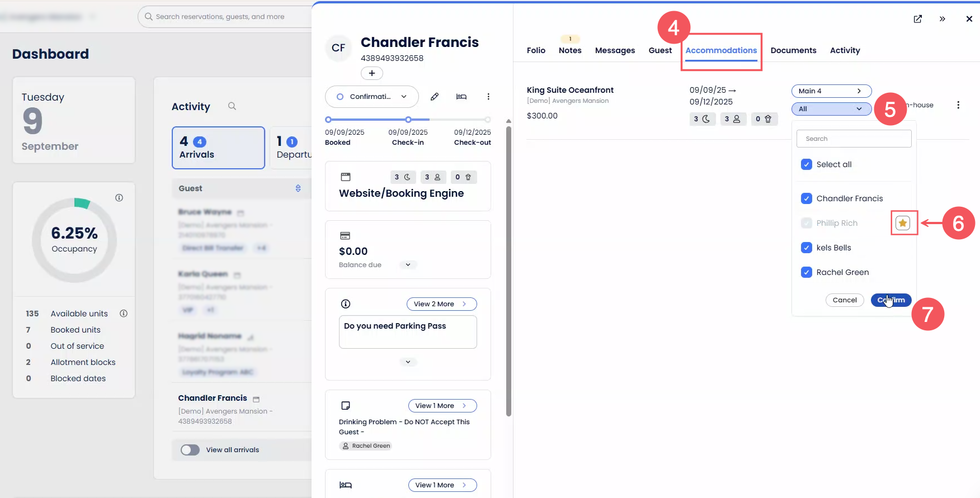Collapse the All guests dropdown
980x498 pixels.
point(832,109)
